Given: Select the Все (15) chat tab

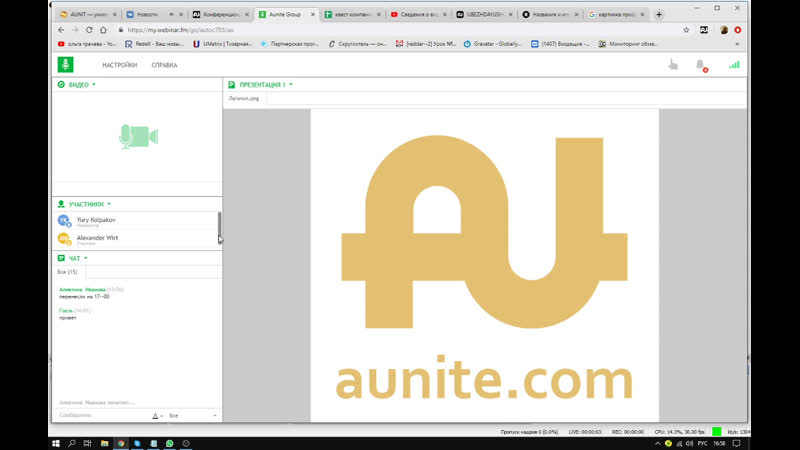Looking at the screenshot, I should pyautogui.click(x=67, y=272).
